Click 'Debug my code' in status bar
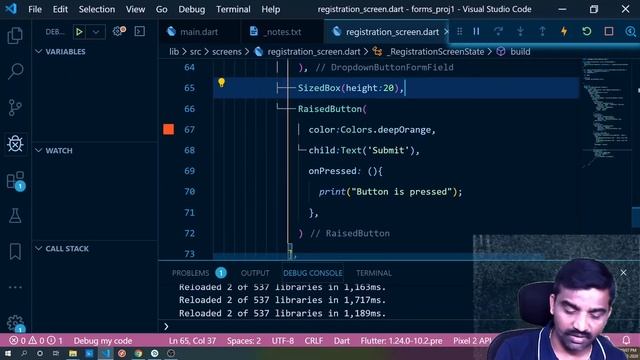 tap(103, 340)
